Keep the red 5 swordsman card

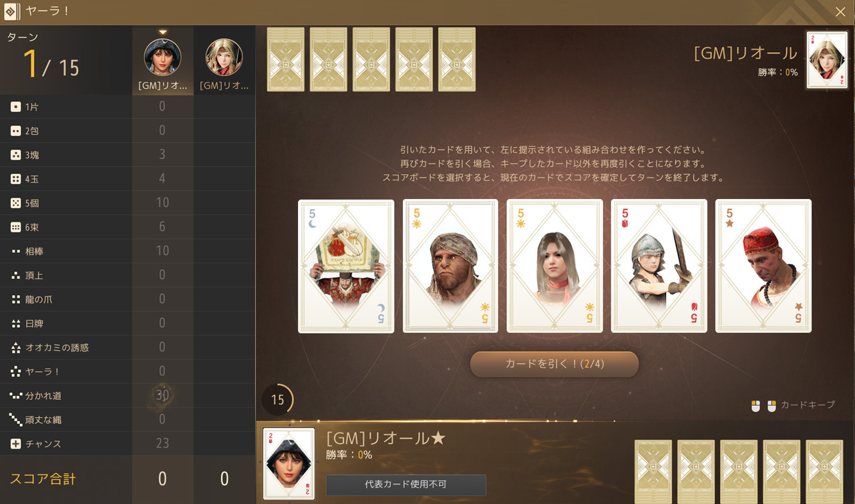click(x=659, y=266)
